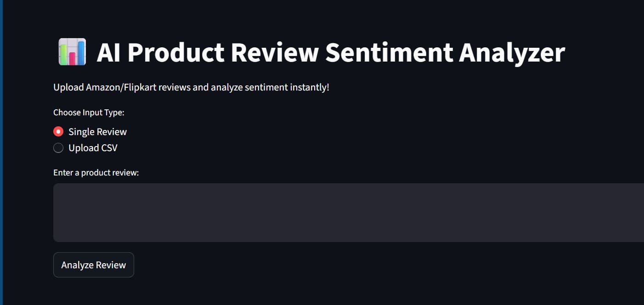Click the Analyze Review button

click(x=94, y=265)
